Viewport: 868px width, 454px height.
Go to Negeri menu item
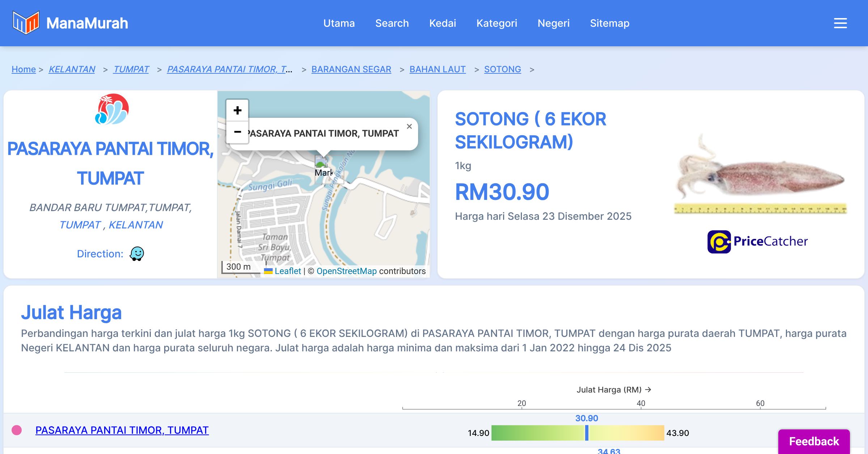tap(553, 23)
